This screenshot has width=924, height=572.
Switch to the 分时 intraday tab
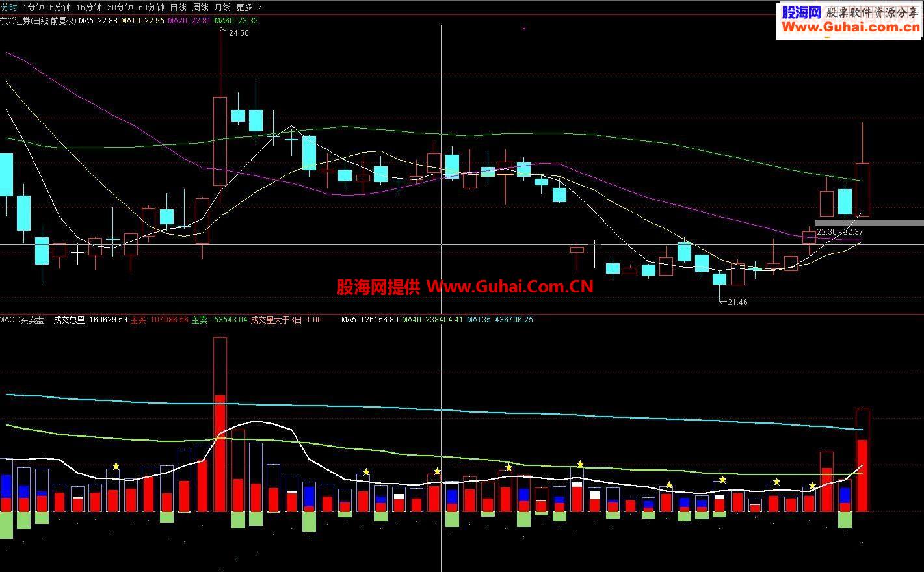(9, 7)
